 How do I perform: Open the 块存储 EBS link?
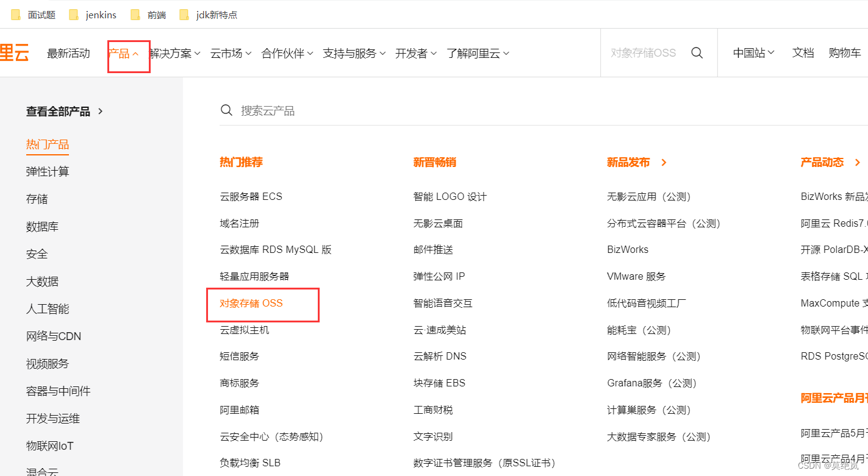coord(439,383)
